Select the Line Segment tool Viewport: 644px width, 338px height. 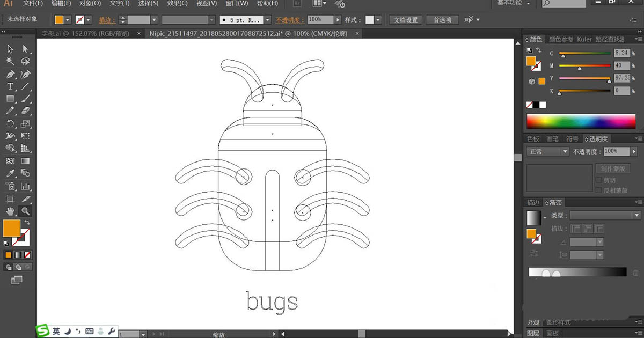tap(25, 86)
